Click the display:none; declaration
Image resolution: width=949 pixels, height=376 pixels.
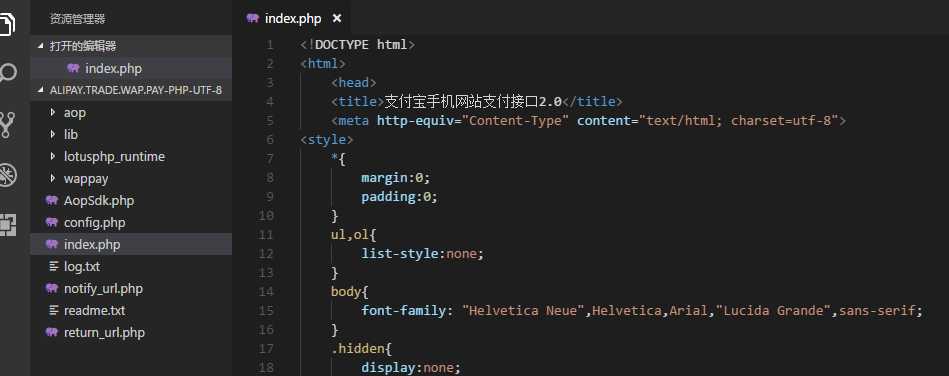[411, 368]
